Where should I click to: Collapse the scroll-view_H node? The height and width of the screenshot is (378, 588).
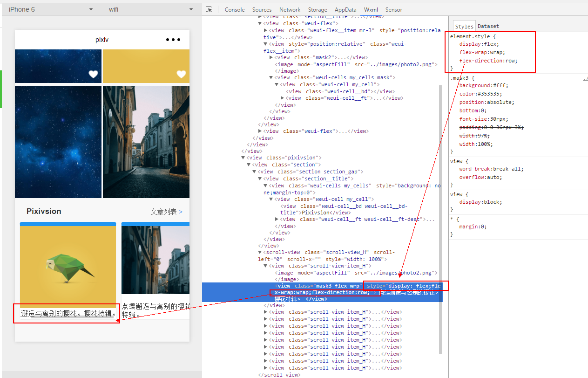click(260, 252)
